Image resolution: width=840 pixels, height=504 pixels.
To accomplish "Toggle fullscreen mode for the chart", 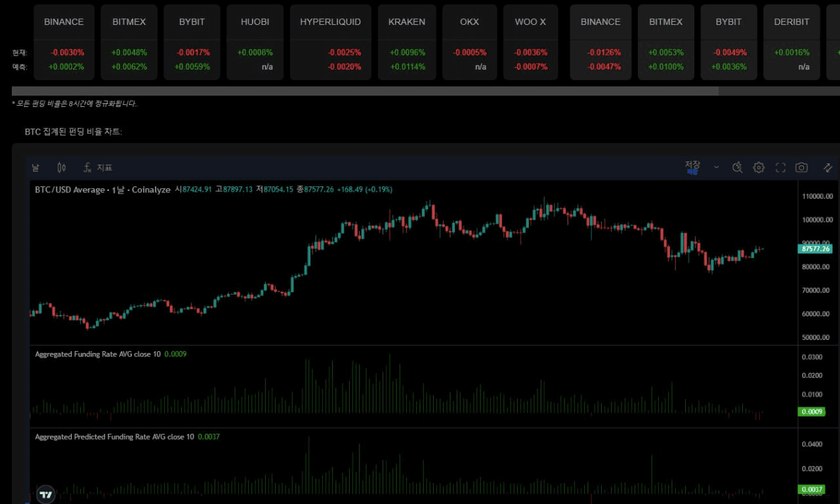I will 780,167.
